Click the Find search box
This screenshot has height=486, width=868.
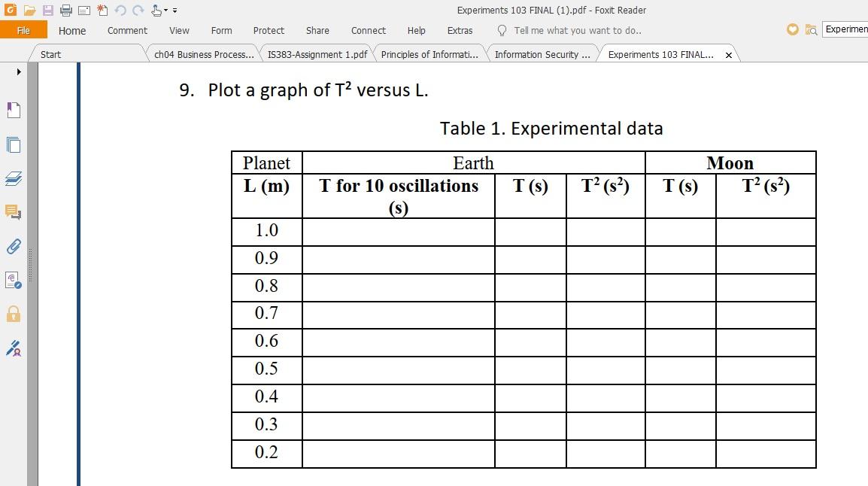tap(845, 29)
